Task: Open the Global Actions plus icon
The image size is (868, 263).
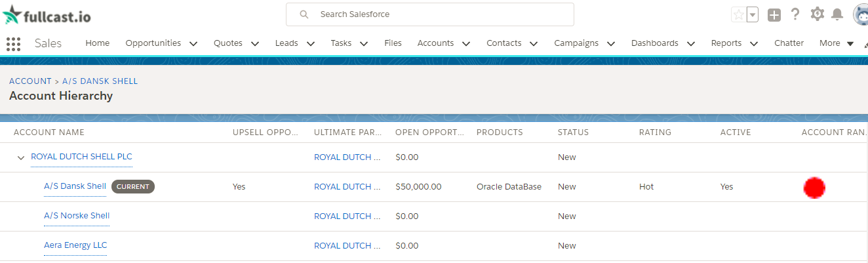Action: pyautogui.click(x=774, y=14)
